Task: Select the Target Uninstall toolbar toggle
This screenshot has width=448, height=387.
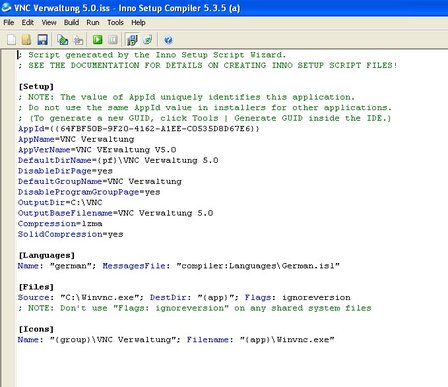Action: (147, 40)
